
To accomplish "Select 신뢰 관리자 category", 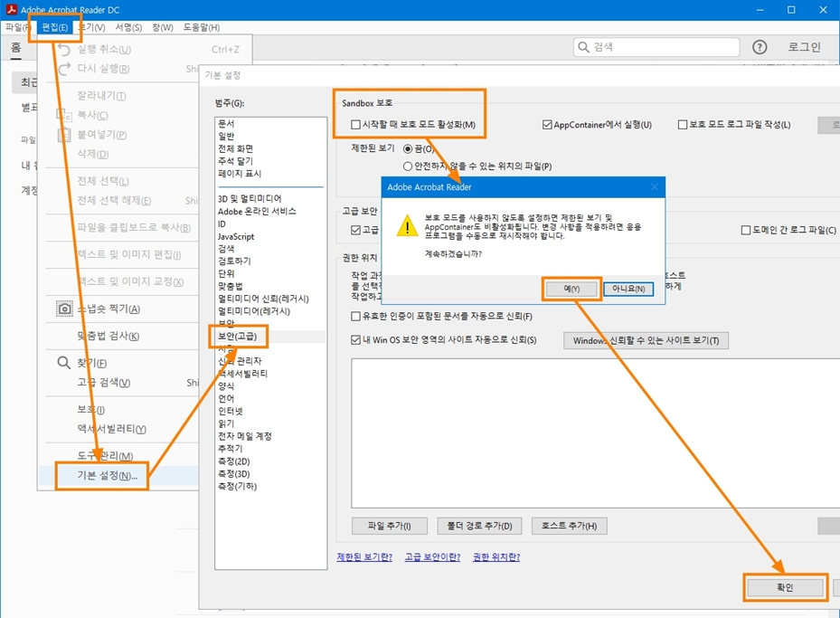I will coord(240,361).
